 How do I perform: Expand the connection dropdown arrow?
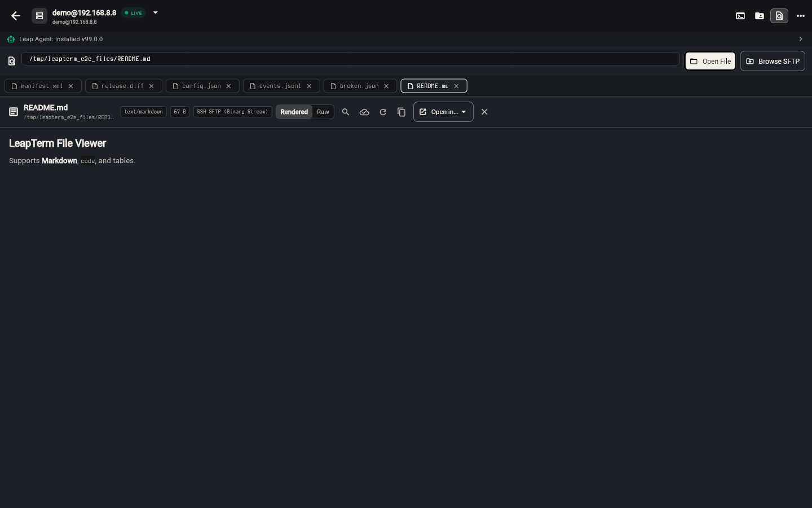[x=155, y=12]
